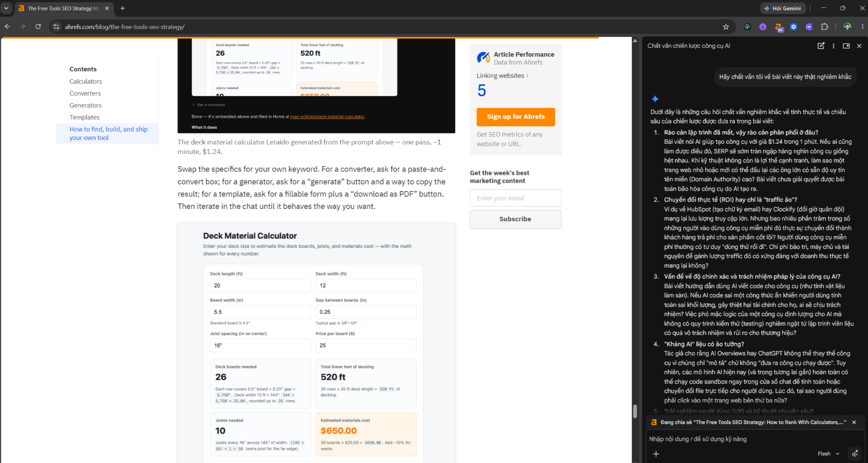Image resolution: width=868 pixels, height=463 pixels.
Task: Open Gemini panel more options menu
Action: (x=833, y=46)
